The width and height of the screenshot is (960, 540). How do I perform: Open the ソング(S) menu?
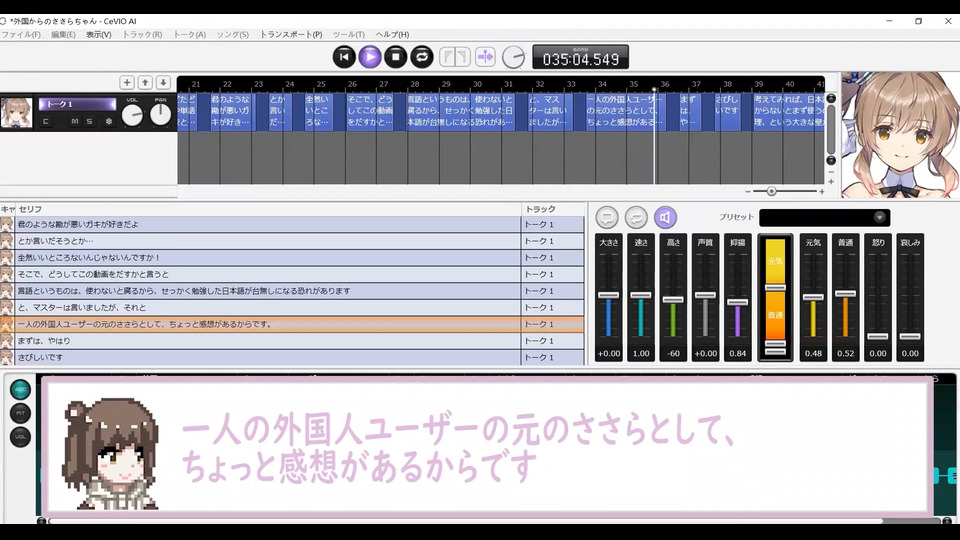click(233, 35)
